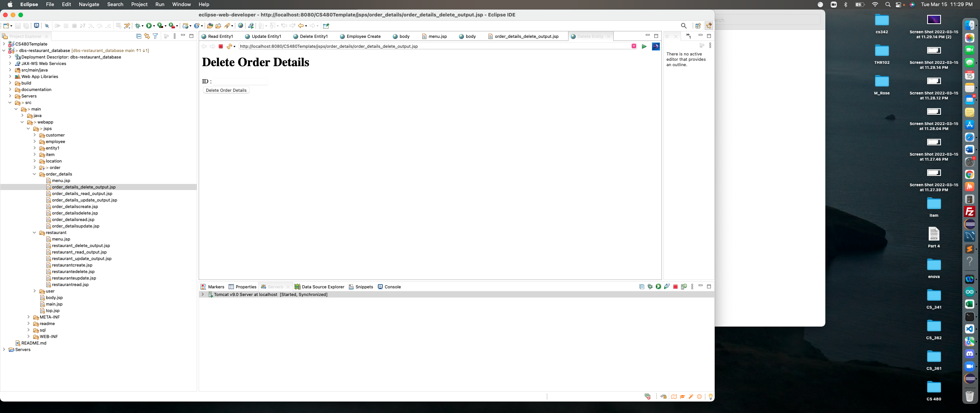The image size is (980, 413).
Task: Open the Project menu
Action: click(139, 5)
